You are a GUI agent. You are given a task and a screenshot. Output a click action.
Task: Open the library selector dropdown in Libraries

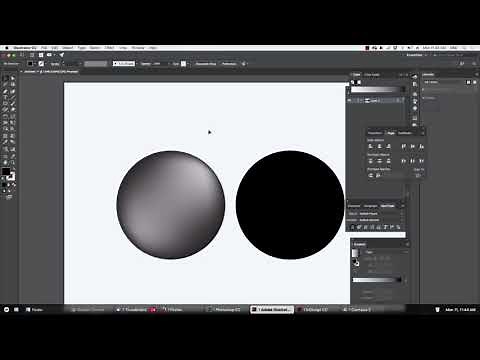(x=443, y=82)
